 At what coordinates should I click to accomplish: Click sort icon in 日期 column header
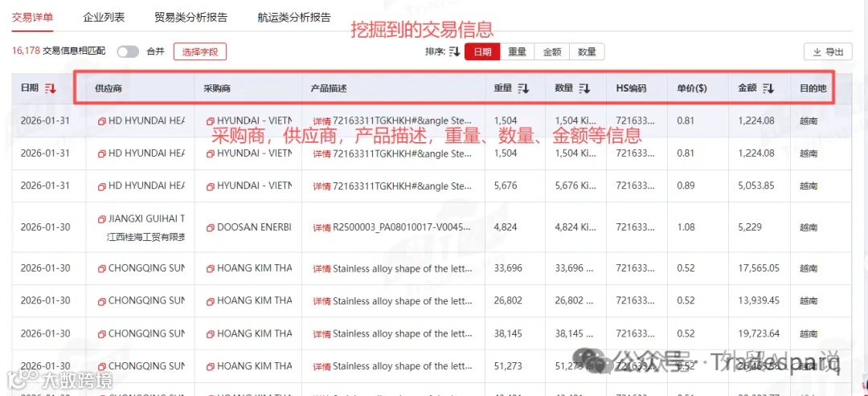point(51,88)
